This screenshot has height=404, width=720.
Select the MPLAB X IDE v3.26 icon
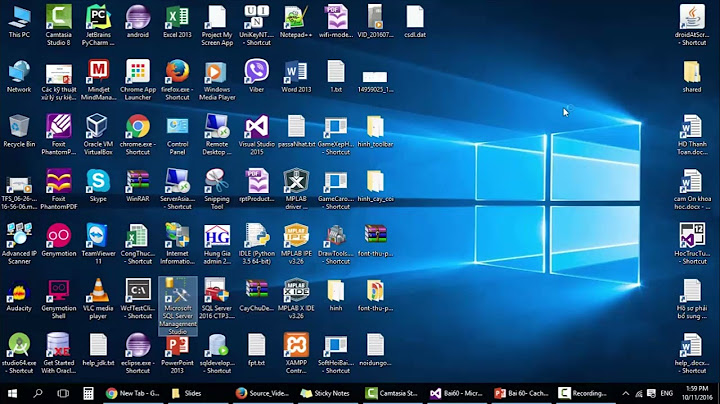click(x=296, y=297)
